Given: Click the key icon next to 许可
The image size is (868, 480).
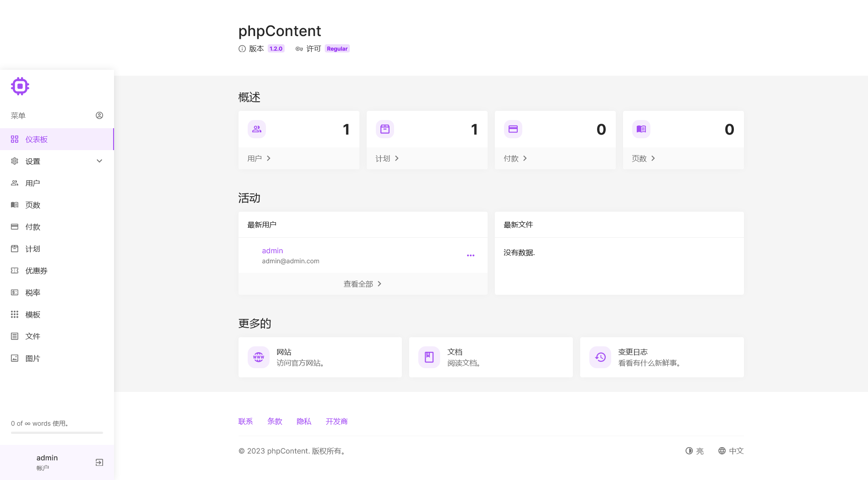Looking at the screenshot, I should tap(299, 49).
